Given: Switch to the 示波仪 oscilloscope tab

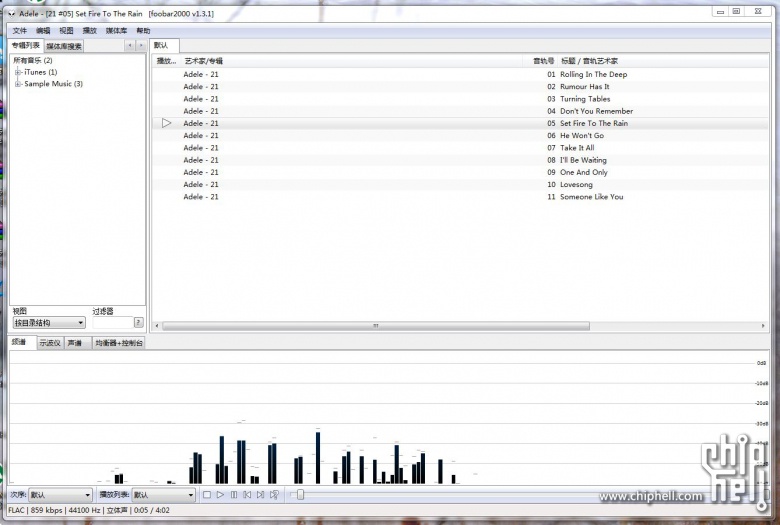Looking at the screenshot, I should (50, 343).
